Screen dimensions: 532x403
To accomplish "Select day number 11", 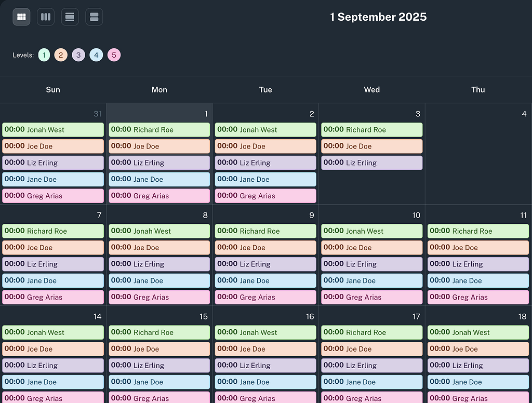I will click(523, 216).
